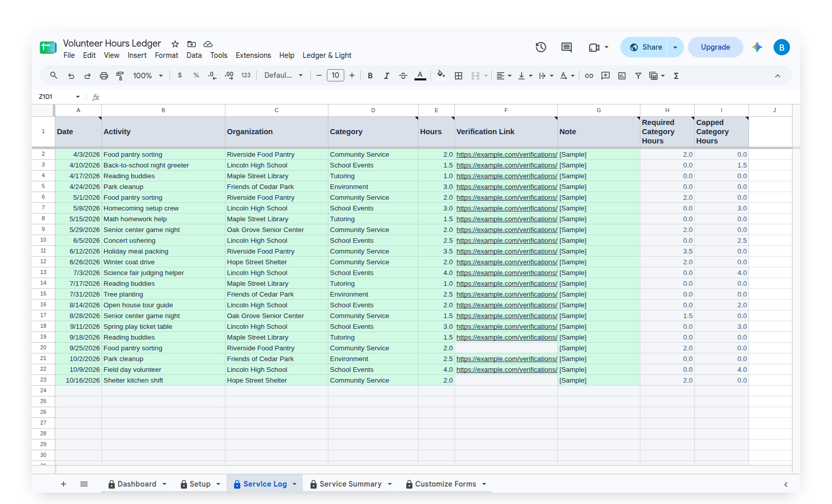Insert a comment from toolbar
The width and height of the screenshot is (832, 504).
click(x=606, y=76)
